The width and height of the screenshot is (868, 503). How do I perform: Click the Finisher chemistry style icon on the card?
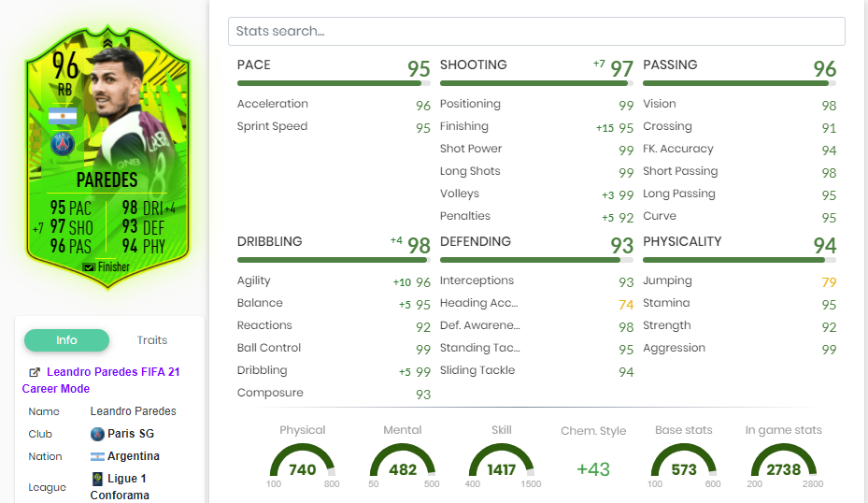tap(89, 266)
